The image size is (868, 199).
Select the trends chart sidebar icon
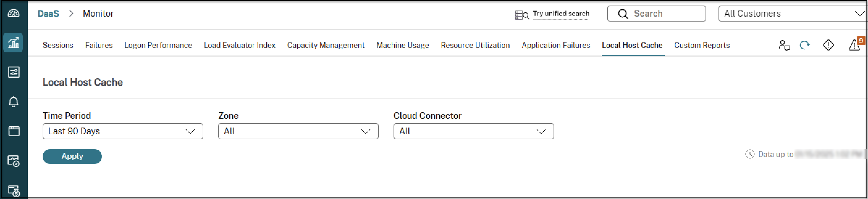pyautogui.click(x=14, y=43)
